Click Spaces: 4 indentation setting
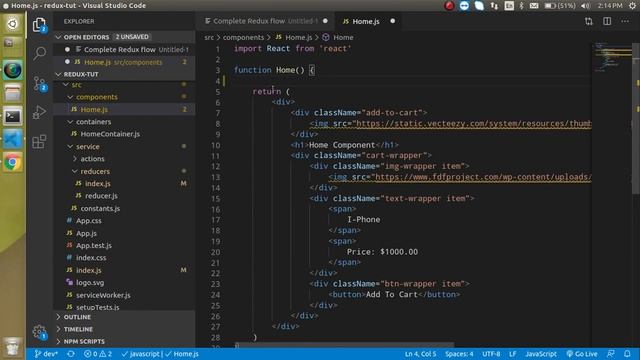The image size is (640, 360). (x=459, y=354)
